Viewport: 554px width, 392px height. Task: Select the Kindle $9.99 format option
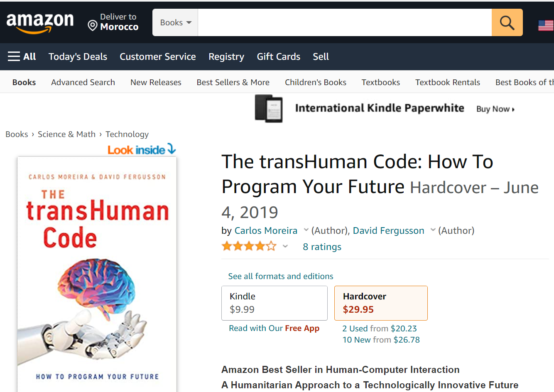pos(274,303)
